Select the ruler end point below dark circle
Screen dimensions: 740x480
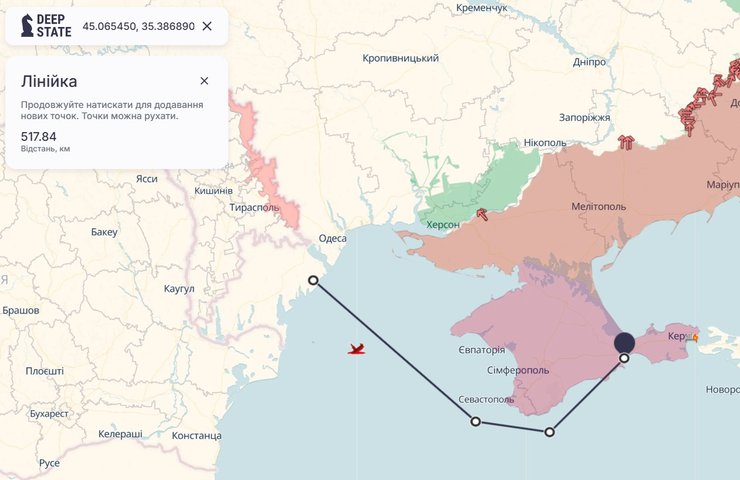click(x=624, y=358)
